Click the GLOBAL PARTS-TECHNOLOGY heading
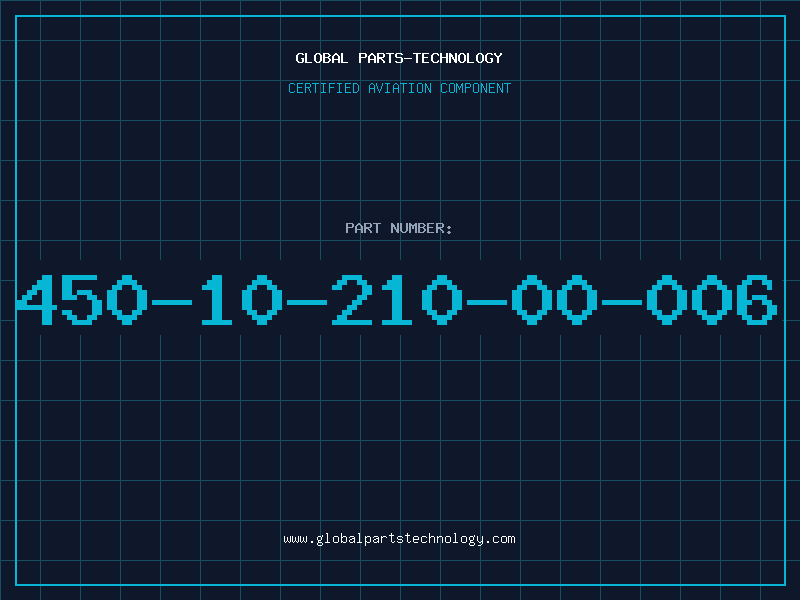 click(399, 58)
